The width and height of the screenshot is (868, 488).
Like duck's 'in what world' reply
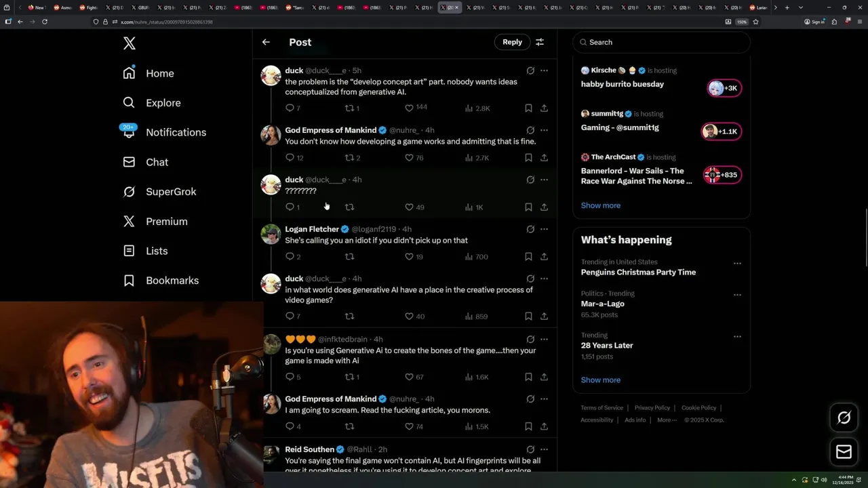click(414, 316)
